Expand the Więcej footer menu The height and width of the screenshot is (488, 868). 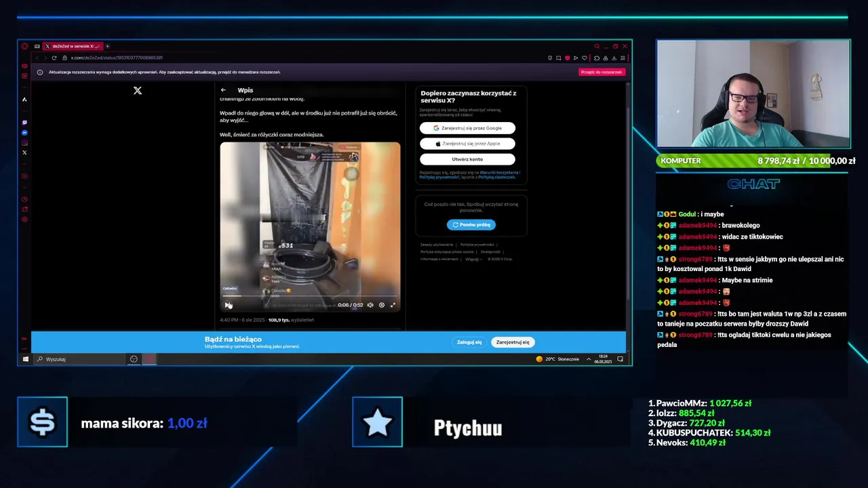pyautogui.click(x=473, y=259)
